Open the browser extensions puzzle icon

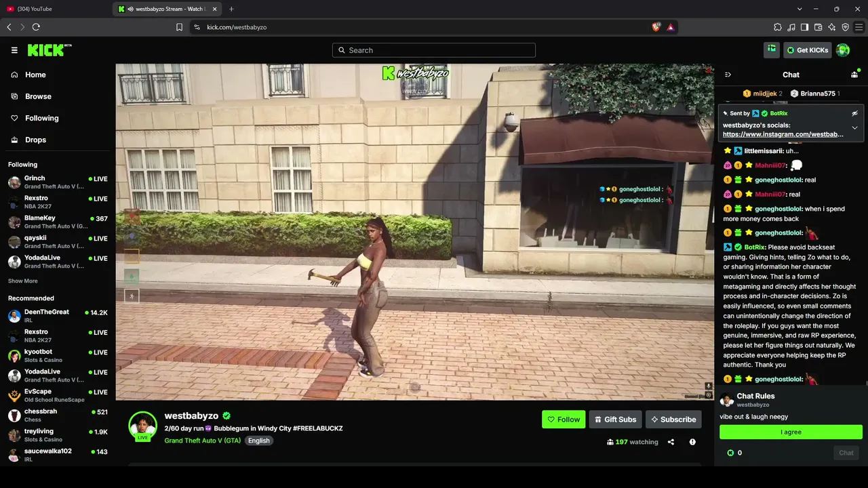pos(778,27)
